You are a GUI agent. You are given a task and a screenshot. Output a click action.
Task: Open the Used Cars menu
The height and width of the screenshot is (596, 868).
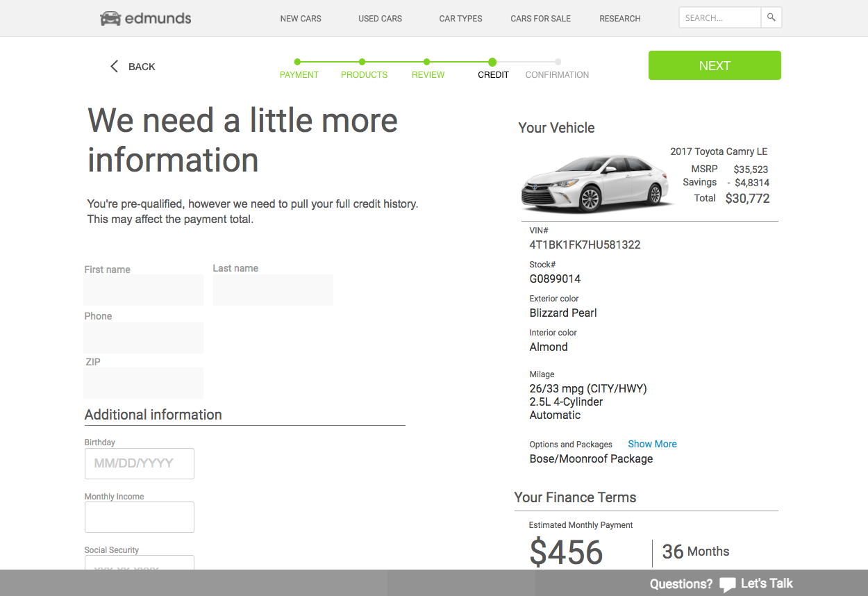click(x=380, y=19)
